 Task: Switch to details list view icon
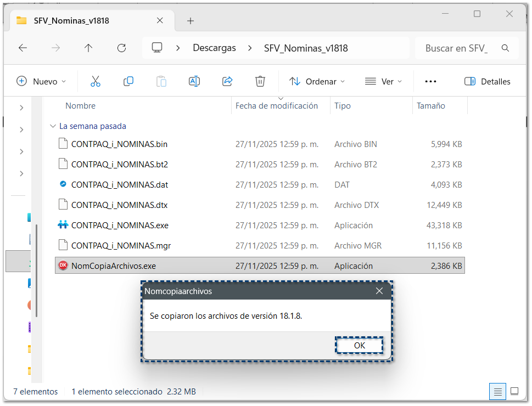[497, 391]
